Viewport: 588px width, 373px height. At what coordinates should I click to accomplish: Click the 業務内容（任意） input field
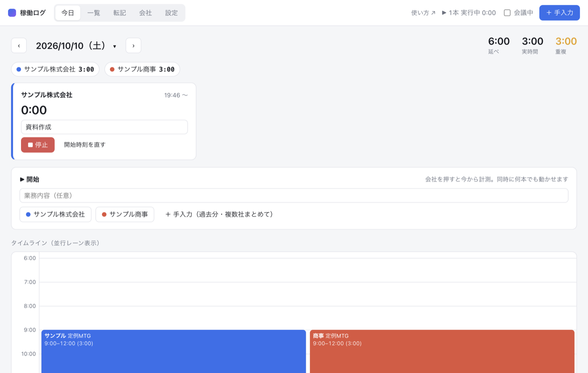294,196
